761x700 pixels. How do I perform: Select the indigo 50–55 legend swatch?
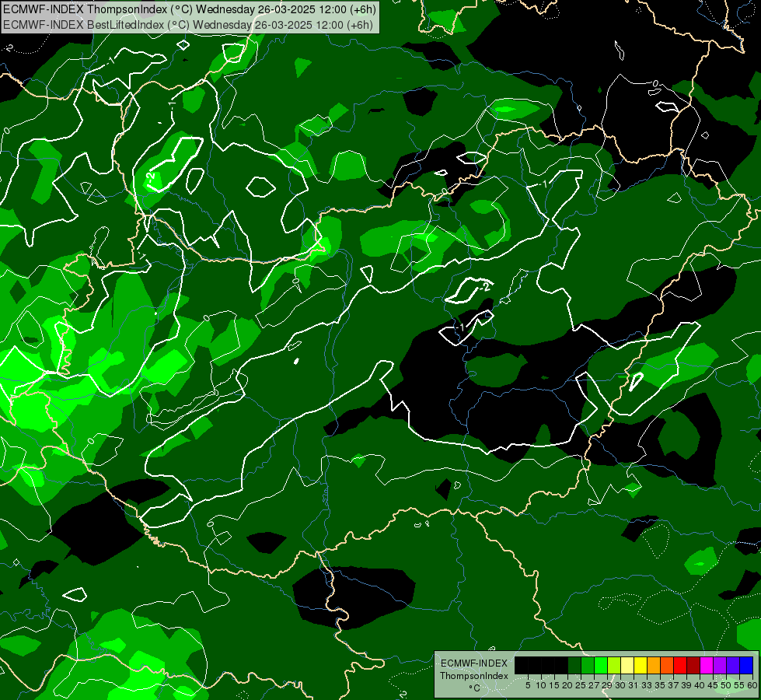[732, 665]
